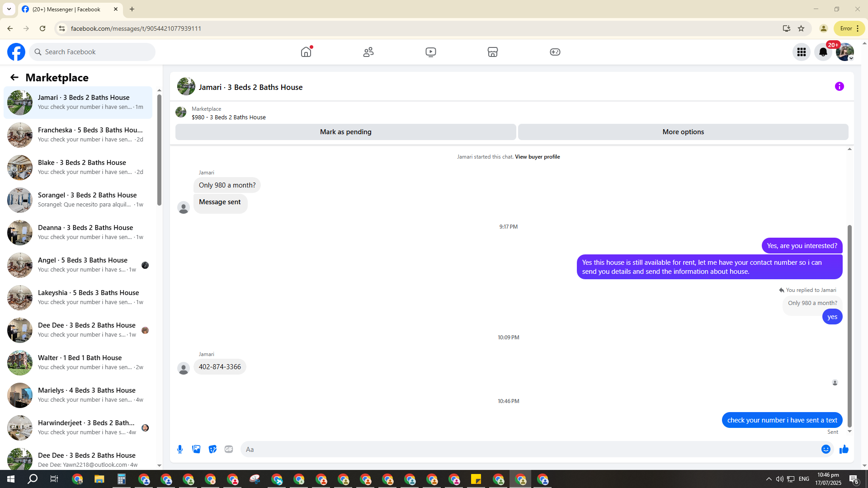868x488 pixels.
Task: Open a new browser tab
Action: pyautogui.click(x=132, y=9)
